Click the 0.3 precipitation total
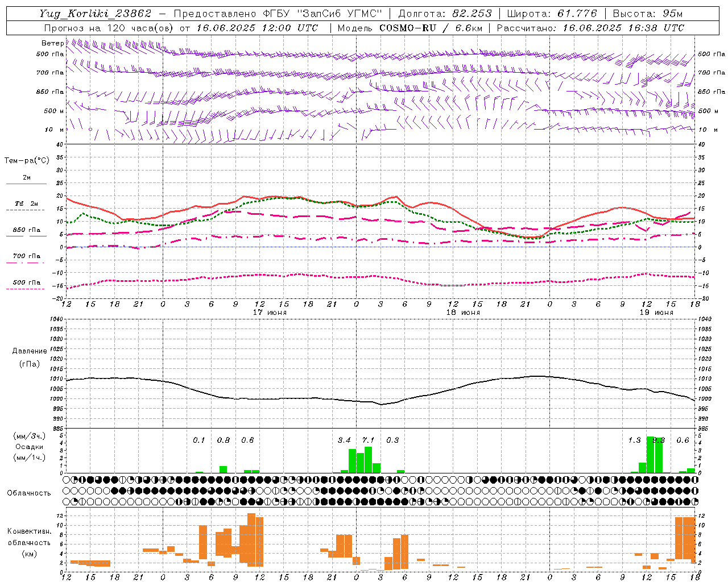This screenshot has height=582, width=728. click(392, 440)
